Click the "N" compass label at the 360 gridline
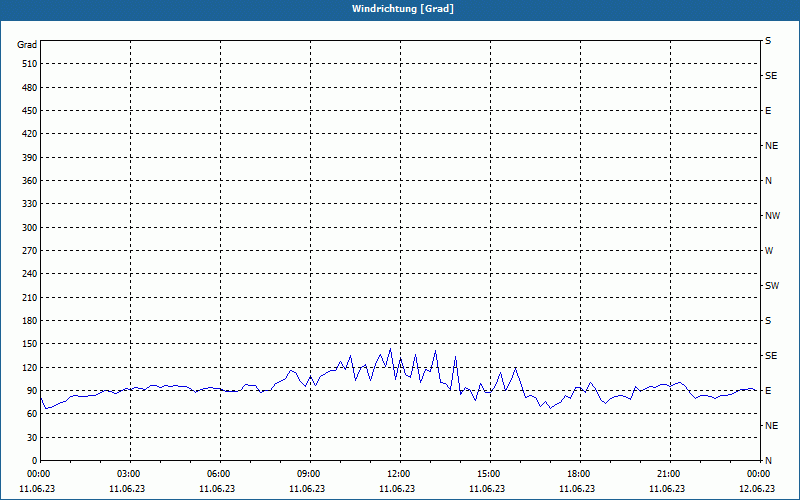The height and width of the screenshot is (500, 800). [768, 181]
